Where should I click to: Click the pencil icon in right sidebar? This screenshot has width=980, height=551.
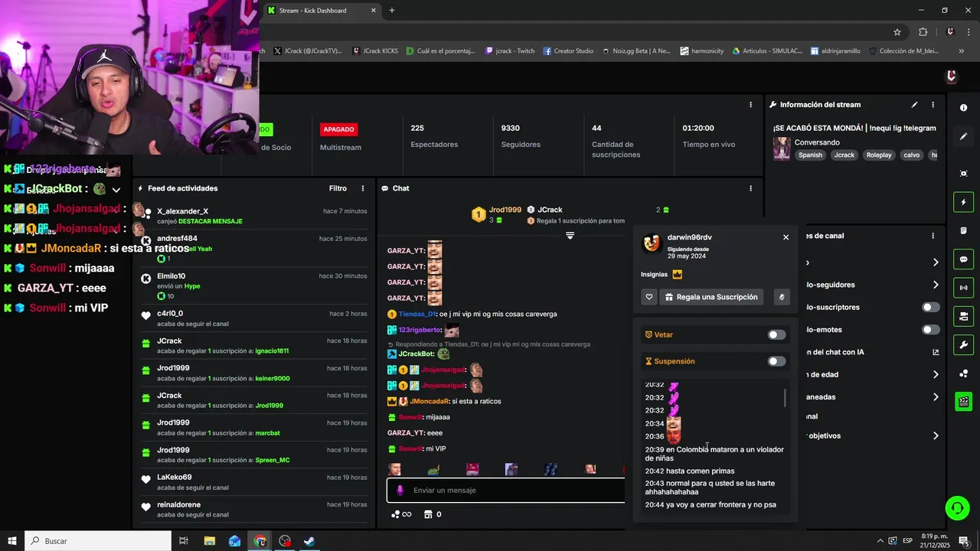(963, 137)
